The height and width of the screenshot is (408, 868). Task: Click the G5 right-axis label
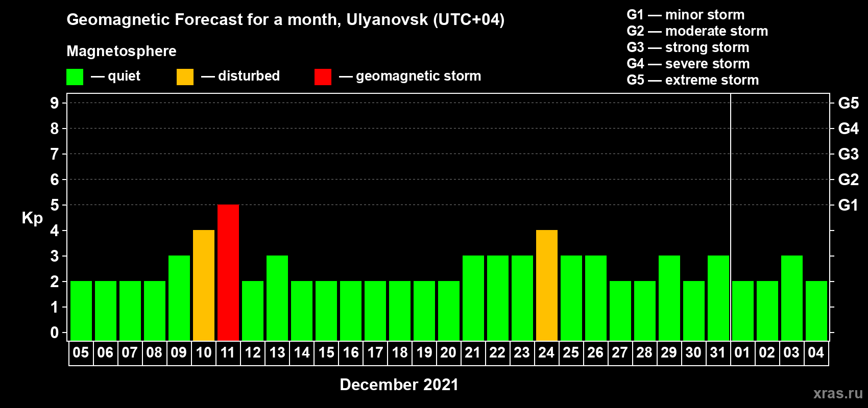[x=849, y=103]
